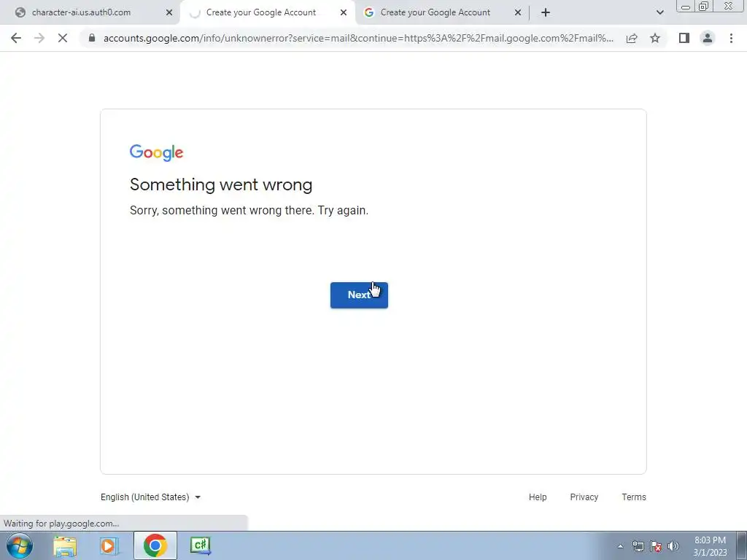Launch Windows Media Player from taskbar

click(x=109, y=545)
